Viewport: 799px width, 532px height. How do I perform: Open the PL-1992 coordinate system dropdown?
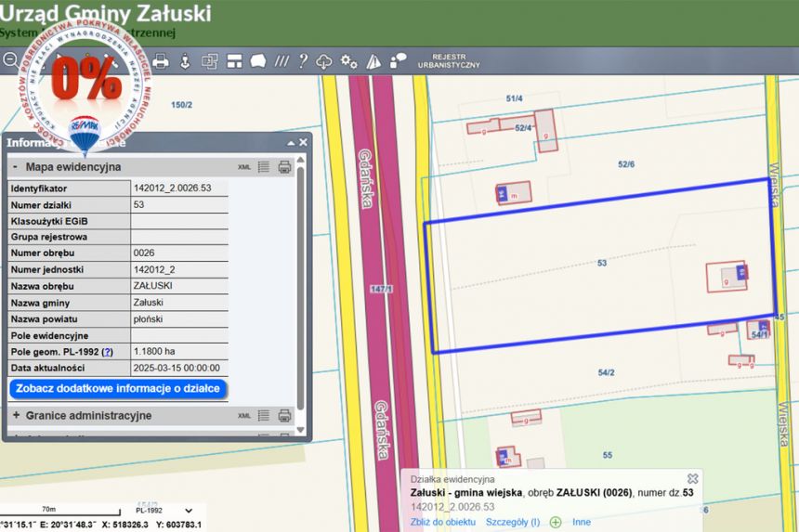coord(189,511)
